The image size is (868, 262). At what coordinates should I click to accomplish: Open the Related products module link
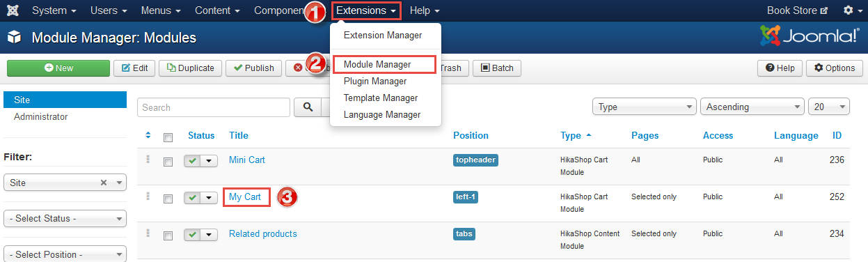[x=263, y=233]
